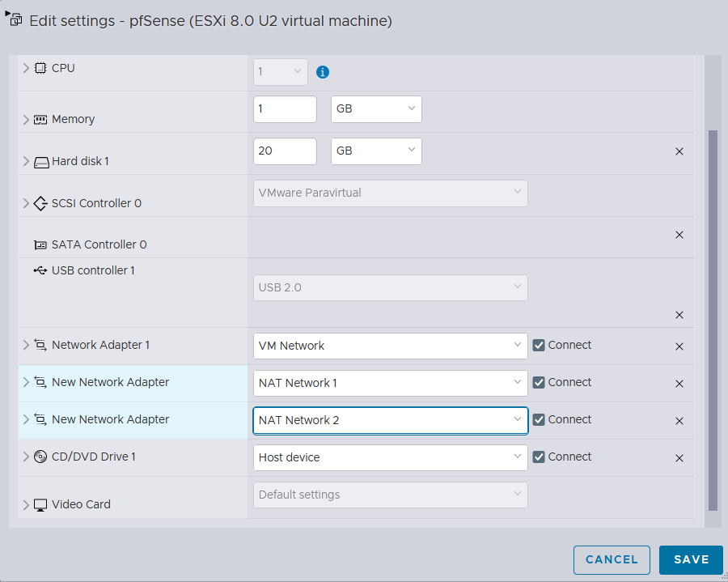Viewport: 728px width, 582px height.
Task: Expand the NAT Network 2 adapter row
Action: click(26, 419)
